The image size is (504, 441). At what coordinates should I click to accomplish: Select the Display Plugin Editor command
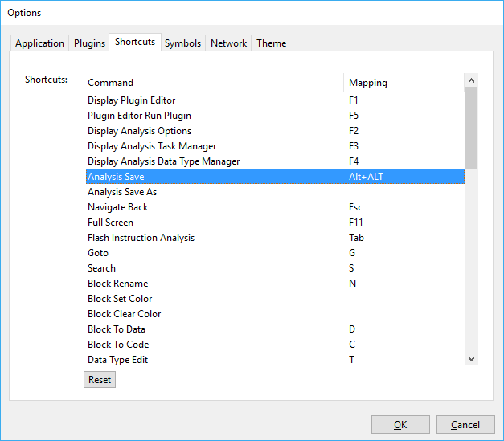point(131,100)
